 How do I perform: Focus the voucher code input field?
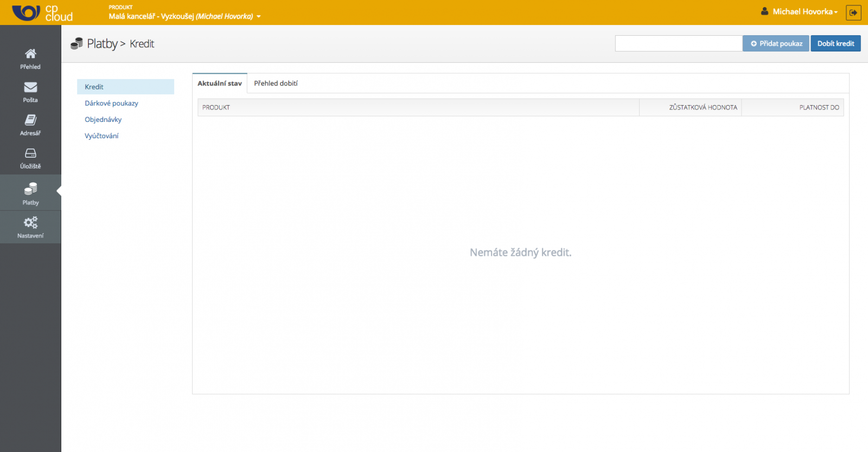tap(679, 43)
